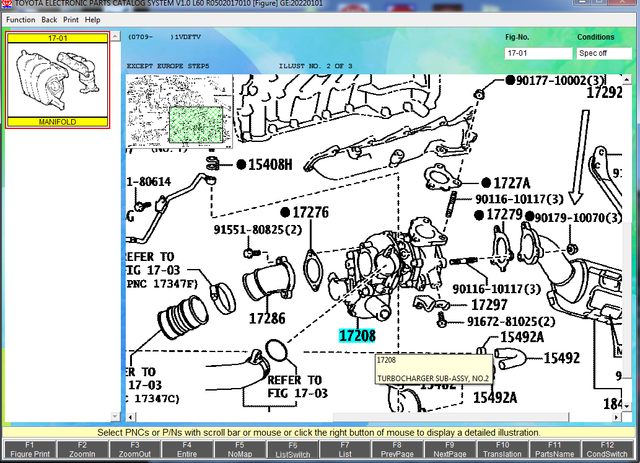Image resolution: width=640 pixels, height=463 pixels.
Task: Select part number 15408H in diagram
Action: pos(271,164)
